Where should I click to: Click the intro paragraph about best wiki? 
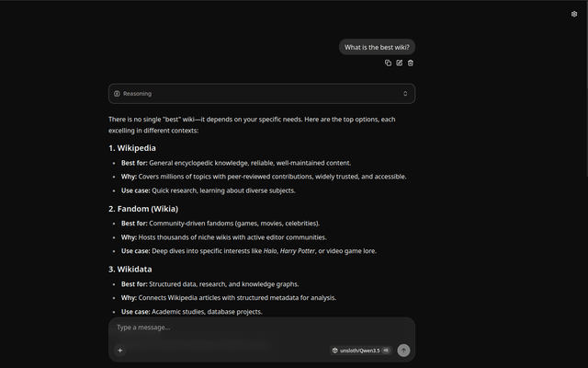[x=252, y=125]
